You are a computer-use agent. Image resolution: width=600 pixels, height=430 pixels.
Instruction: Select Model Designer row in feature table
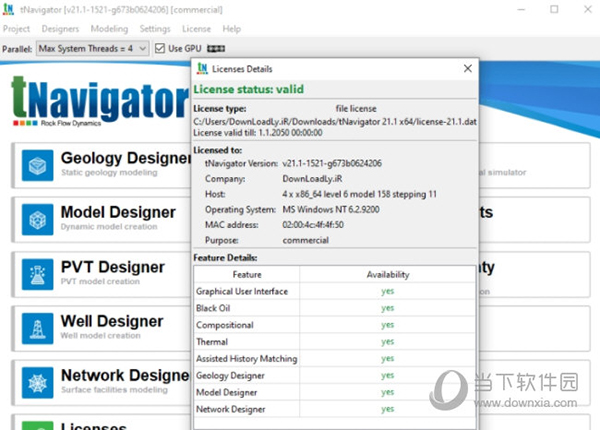(335, 392)
